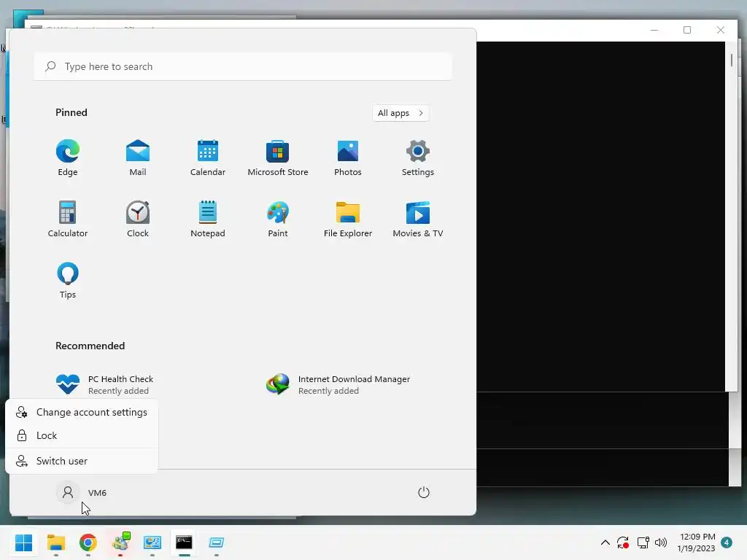Launch the Mail app

point(138,158)
